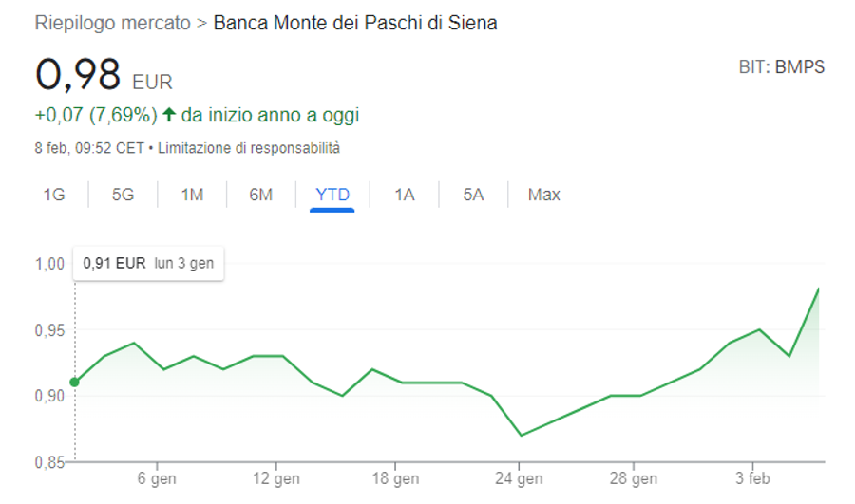
Task: Open the 1M chart tab
Action: coord(192,195)
